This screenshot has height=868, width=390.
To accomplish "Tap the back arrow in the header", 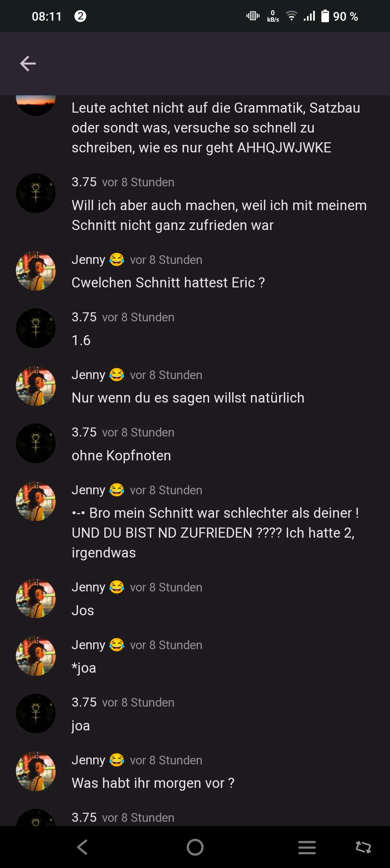I will click(28, 64).
